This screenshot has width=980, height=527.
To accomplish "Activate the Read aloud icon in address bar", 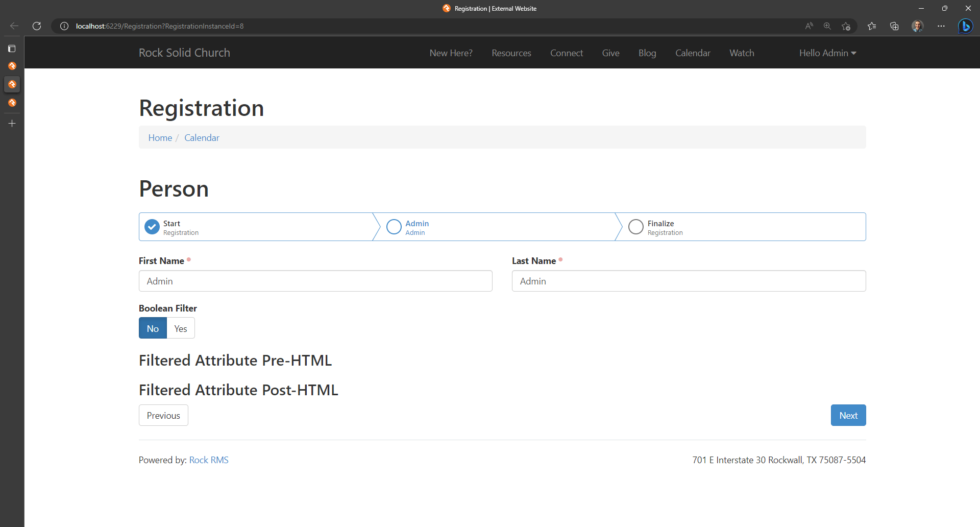I will pos(810,26).
